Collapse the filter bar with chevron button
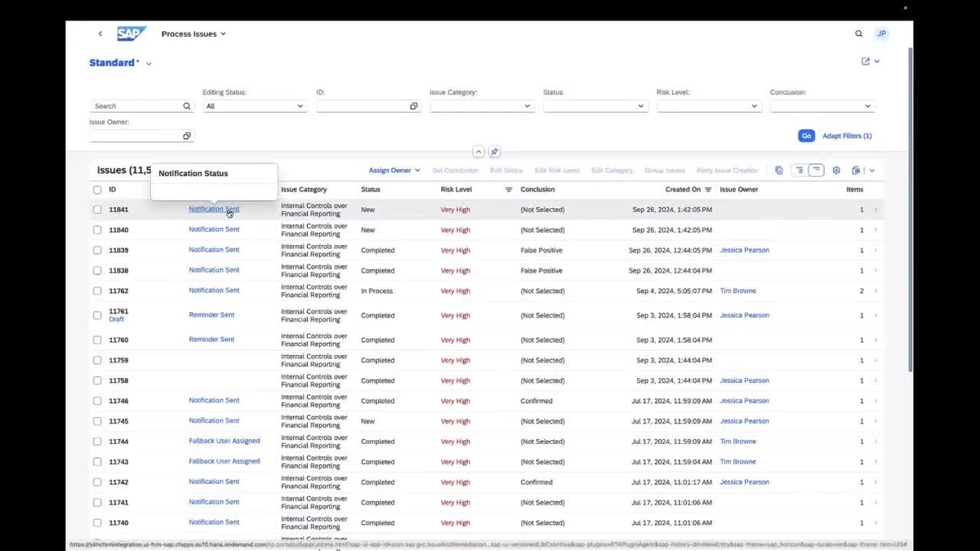The width and height of the screenshot is (980, 551). coord(479,152)
